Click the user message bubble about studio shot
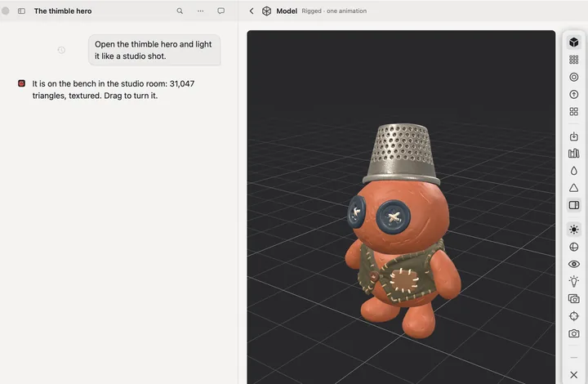The width and height of the screenshot is (588, 384). pos(154,50)
